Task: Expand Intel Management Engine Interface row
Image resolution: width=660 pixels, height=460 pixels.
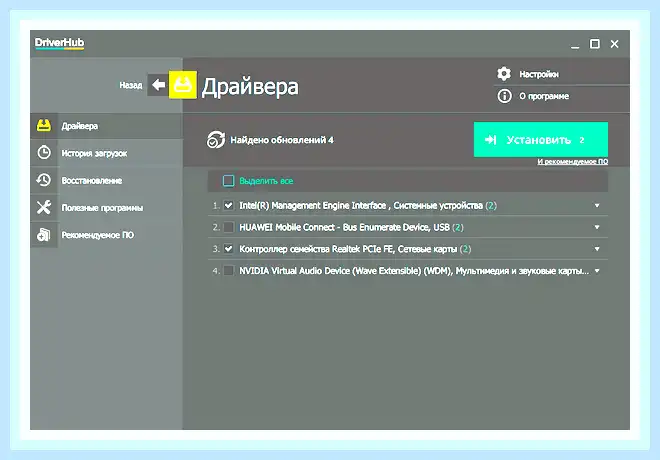Action: pos(597,205)
